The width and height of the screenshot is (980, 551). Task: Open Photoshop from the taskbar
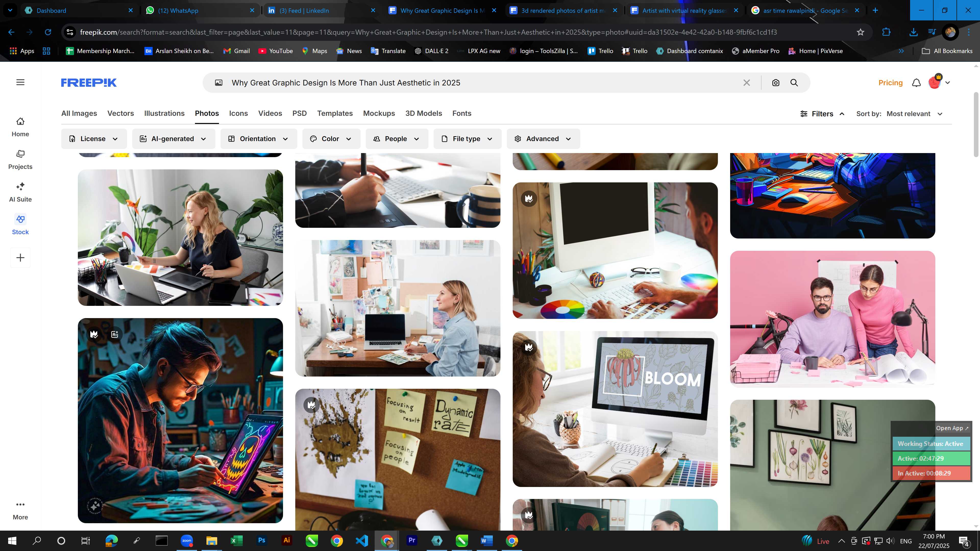click(261, 540)
